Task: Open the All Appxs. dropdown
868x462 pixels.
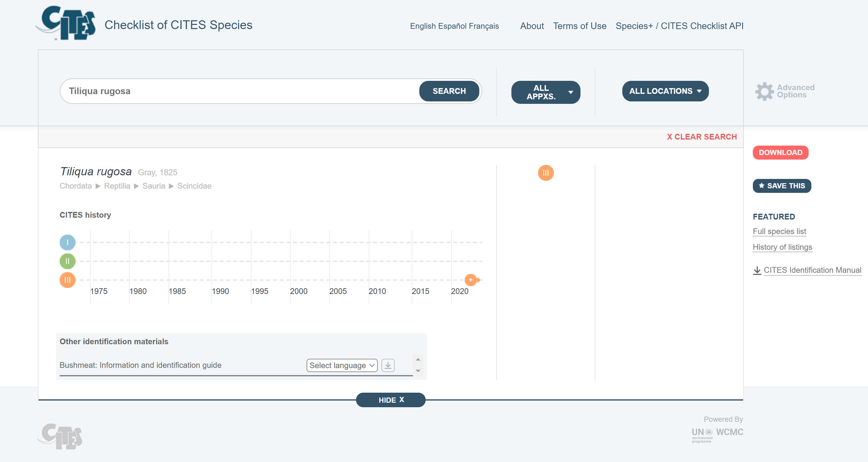Action: (x=546, y=92)
